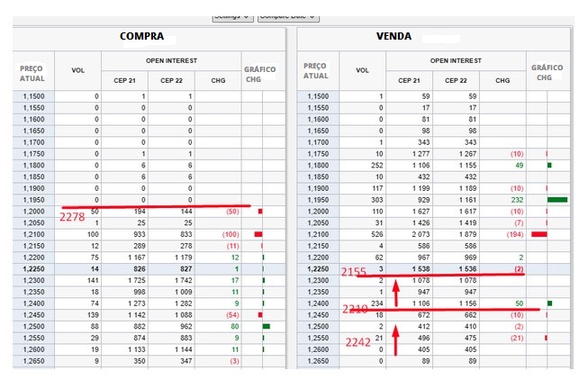Click price 1,2600 in VENDA table
Image resolution: width=588 pixels, height=389 pixels.
[318, 349]
